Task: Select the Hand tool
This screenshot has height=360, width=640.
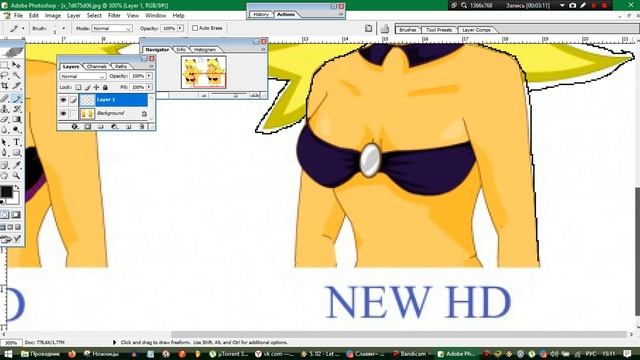Action: (4, 176)
